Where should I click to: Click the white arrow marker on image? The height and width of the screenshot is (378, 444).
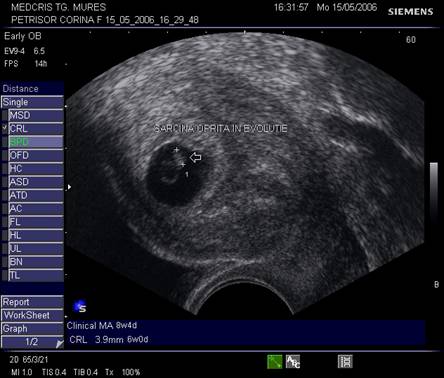click(195, 157)
